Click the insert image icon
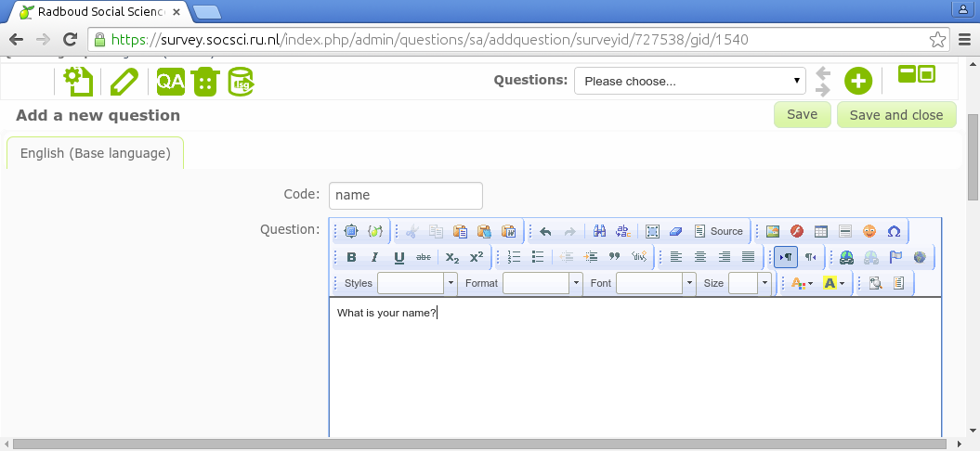 pyautogui.click(x=772, y=231)
